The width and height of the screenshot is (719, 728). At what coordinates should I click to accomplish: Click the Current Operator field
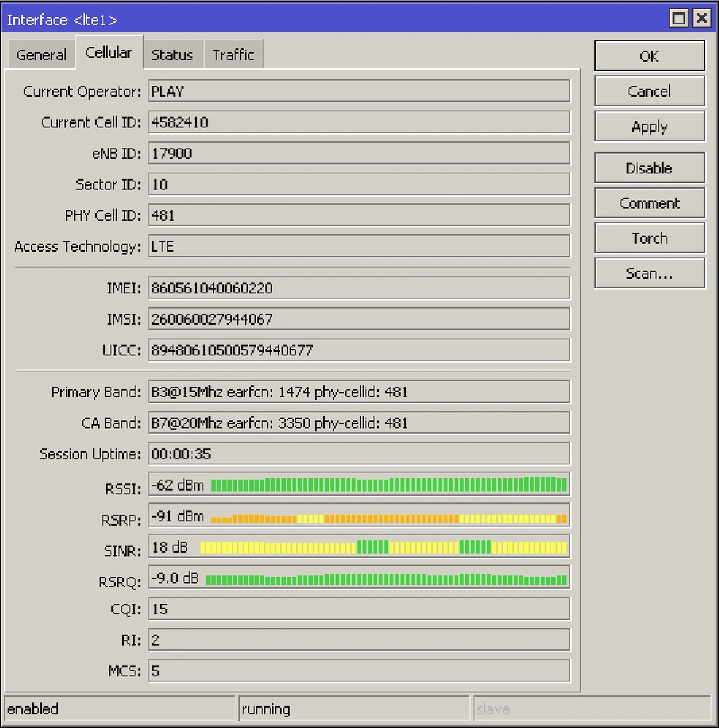pyautogui.click(x=358, y=92)
